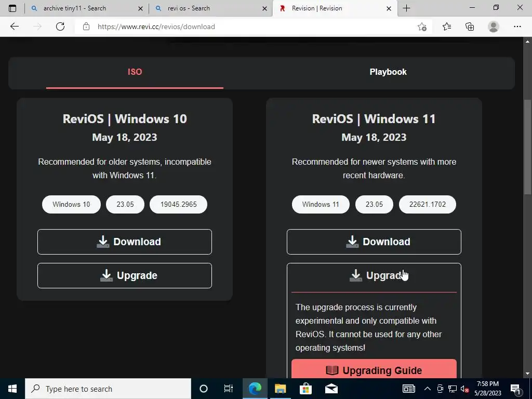Image resolution: width=532 pixels, height=399 pixels.
Task: Open Microsoft Store from taskbar
Action: (x=305, y=389)
